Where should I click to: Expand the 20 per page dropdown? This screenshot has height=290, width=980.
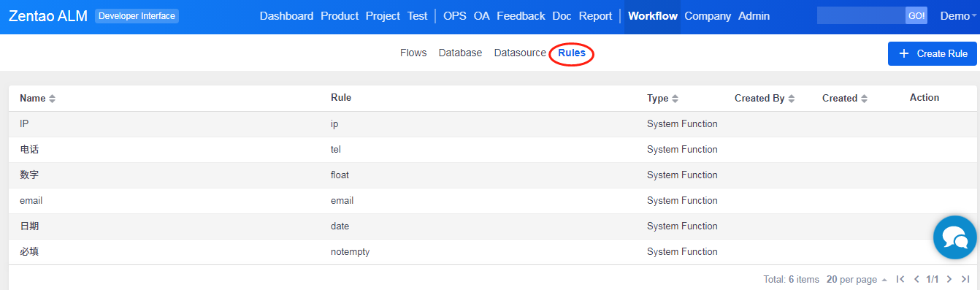pyautogui.click(x=857, y=279)
